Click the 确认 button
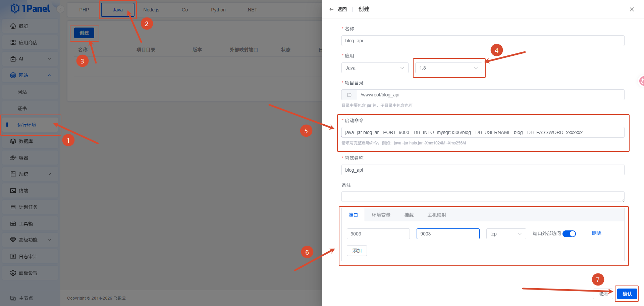644x306 pixels. point(627,294)
